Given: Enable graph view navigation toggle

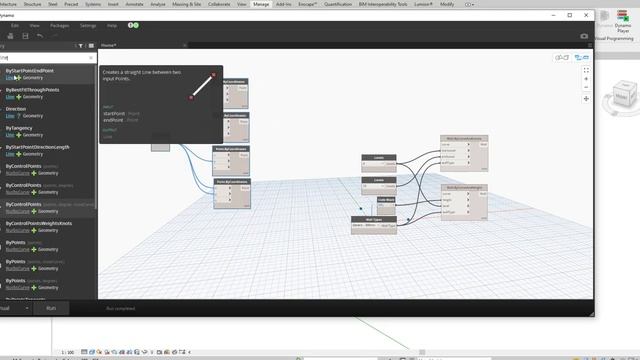Looking at the screenshot, I should tap(582, 58).
